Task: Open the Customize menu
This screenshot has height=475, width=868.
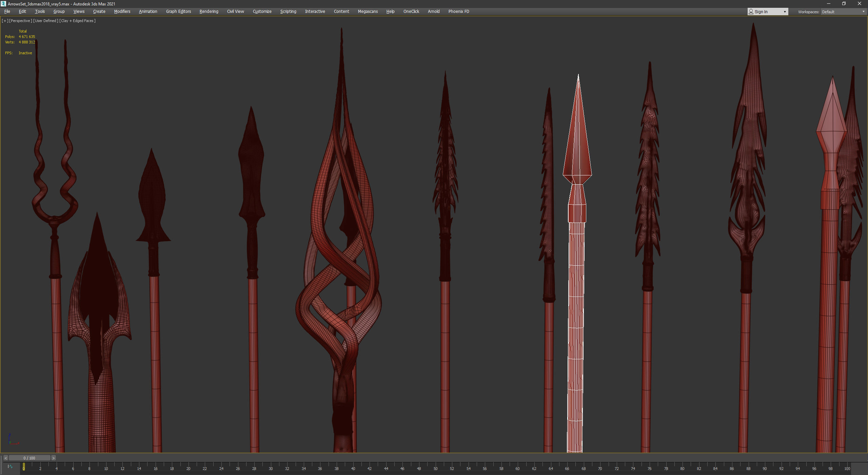Action: [x=262, y=12]
